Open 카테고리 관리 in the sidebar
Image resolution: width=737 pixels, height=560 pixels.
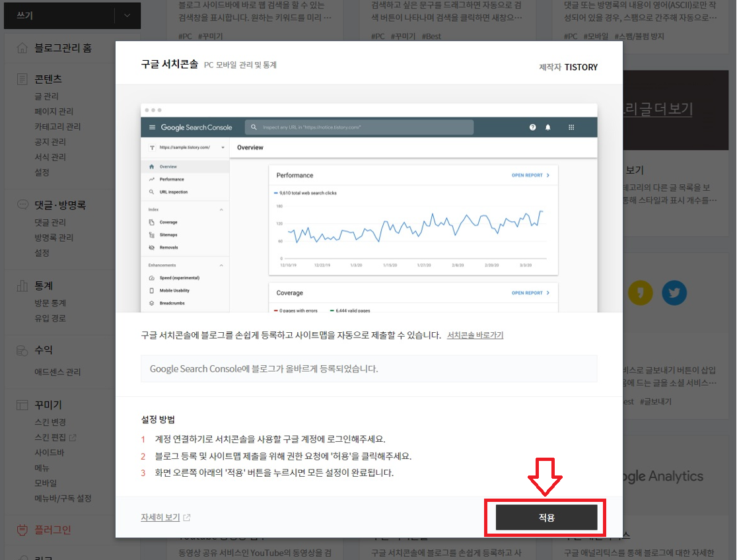57,127
